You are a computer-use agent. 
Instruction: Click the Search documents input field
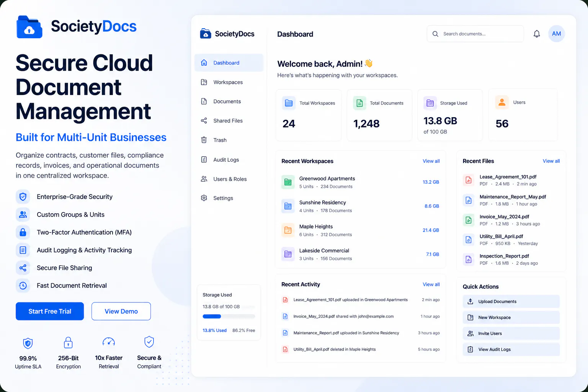point(475,34)
